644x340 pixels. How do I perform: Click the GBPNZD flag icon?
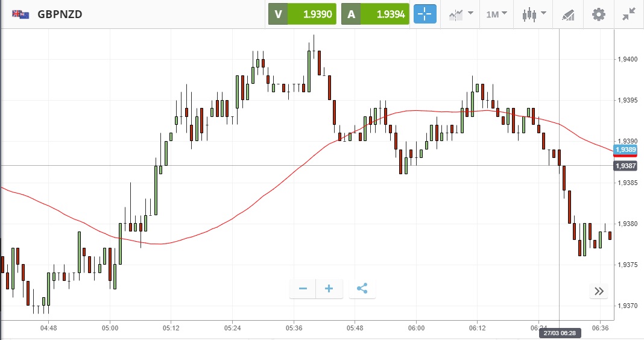pos(21,14)
